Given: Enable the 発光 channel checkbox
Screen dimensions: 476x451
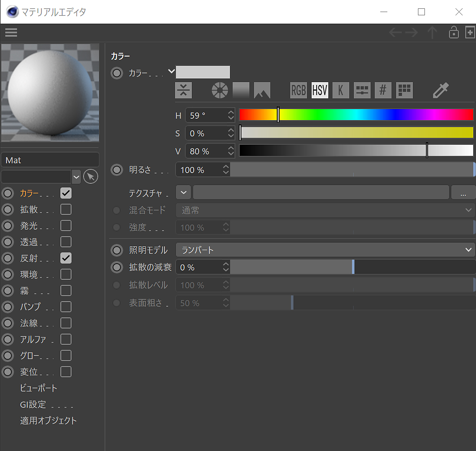Looking at the screenshot, I should click(x=66, y=225).
